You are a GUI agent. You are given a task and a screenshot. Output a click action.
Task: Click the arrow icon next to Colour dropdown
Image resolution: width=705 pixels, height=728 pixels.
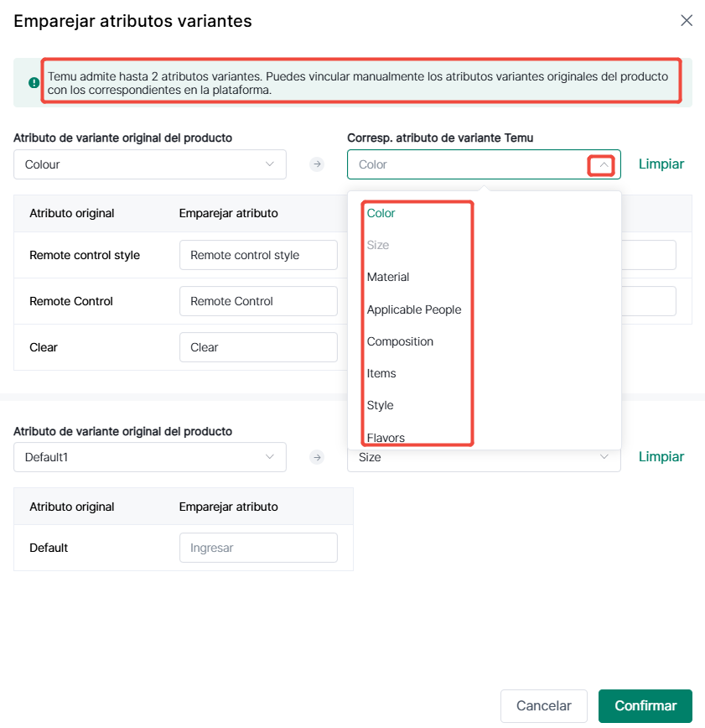[x=317, y=164]
